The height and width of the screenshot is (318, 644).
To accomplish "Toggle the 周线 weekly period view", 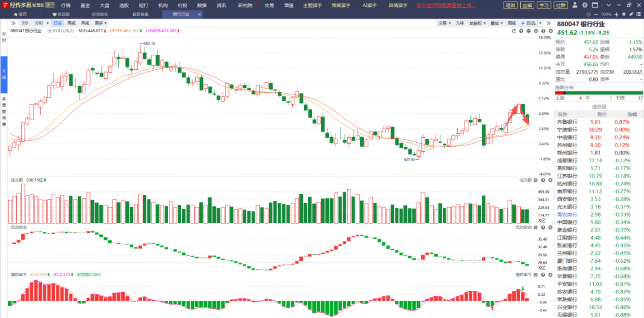I will (71, 23).
